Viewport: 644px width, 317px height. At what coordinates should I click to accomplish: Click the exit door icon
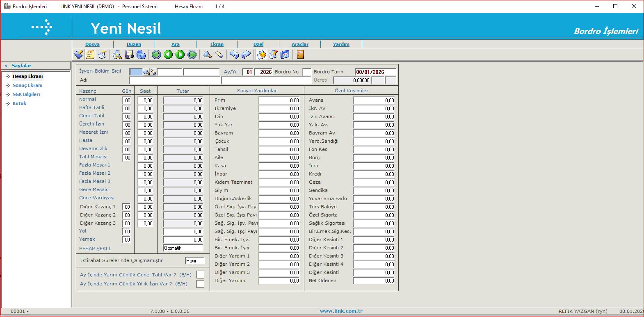[x=300, y=55]
